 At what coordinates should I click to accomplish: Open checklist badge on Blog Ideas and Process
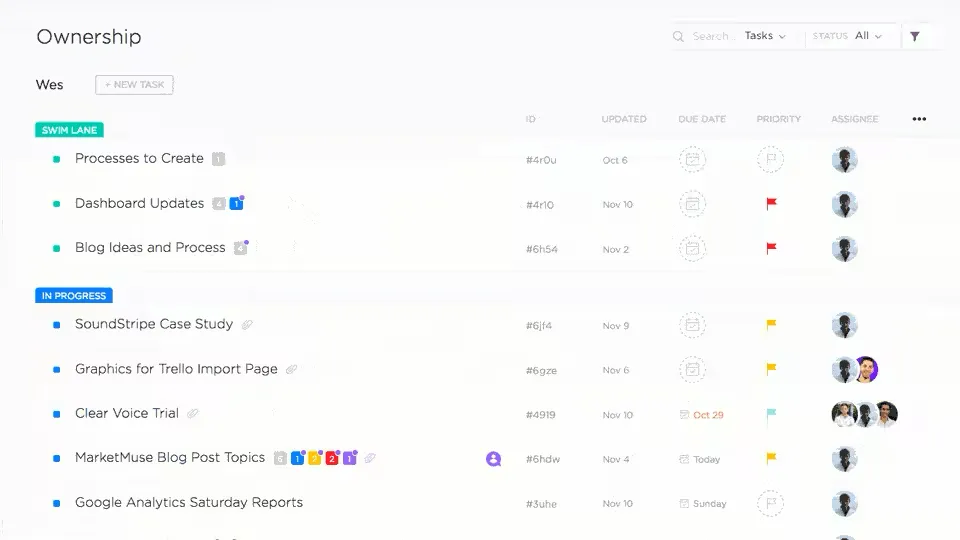pyautogui.click(x=241, y=247)
